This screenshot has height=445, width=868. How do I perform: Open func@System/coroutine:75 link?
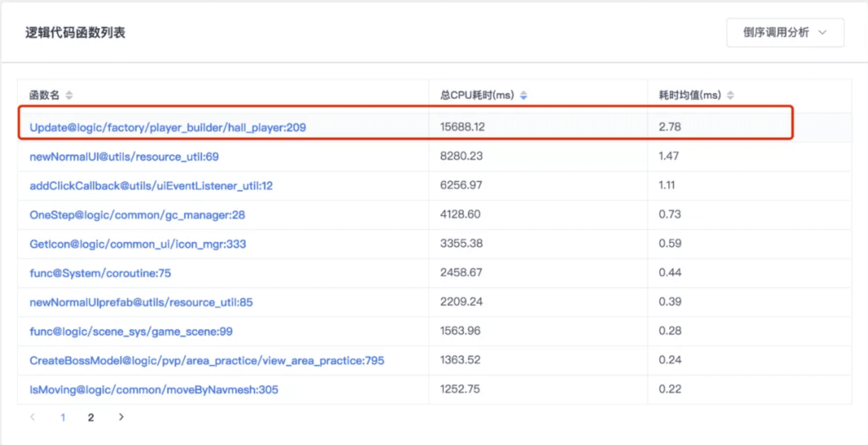pyautogui.click(x=100, y=273)
